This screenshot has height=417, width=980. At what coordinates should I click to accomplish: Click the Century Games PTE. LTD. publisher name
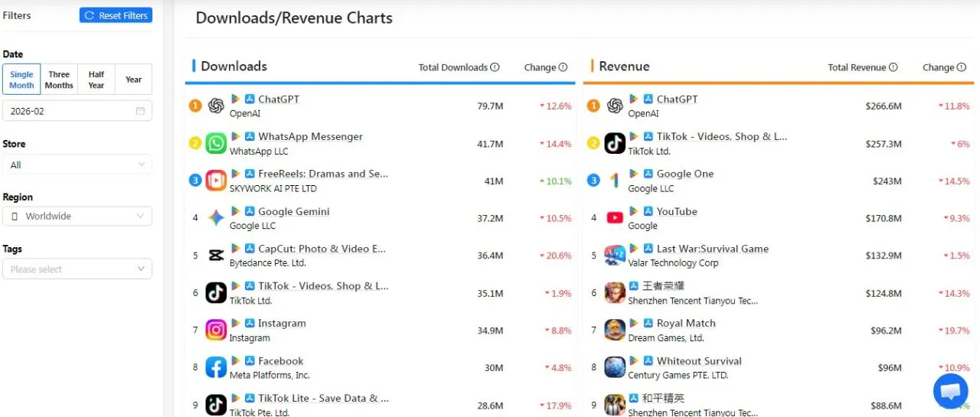[x=678, y=375]
